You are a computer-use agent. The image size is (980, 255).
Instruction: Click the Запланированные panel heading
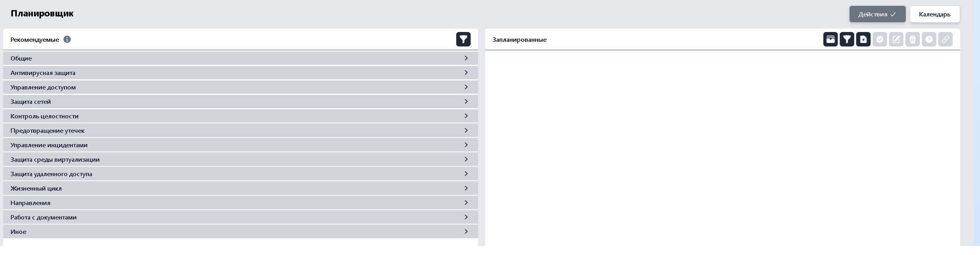[x=520, y=40]
